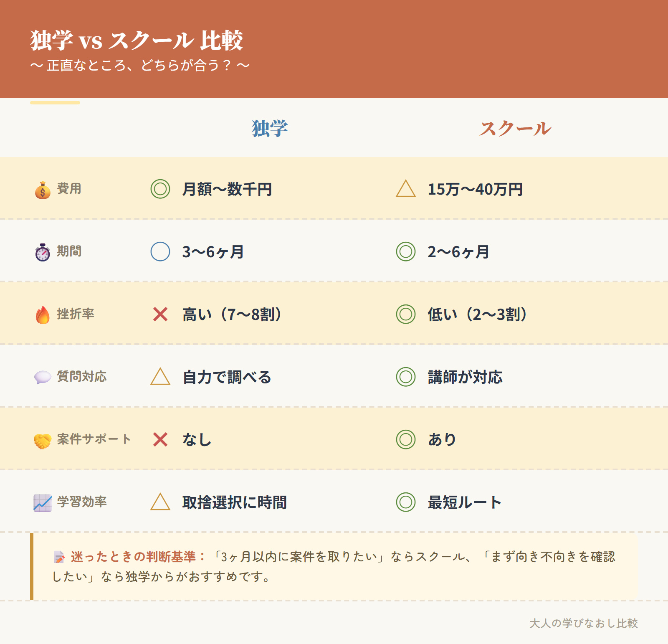Click the 案件サポート row label

94,439
